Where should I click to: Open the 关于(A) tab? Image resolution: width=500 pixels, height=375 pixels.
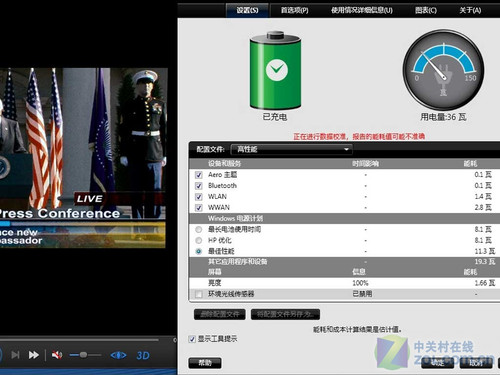(x=470, y=10)
